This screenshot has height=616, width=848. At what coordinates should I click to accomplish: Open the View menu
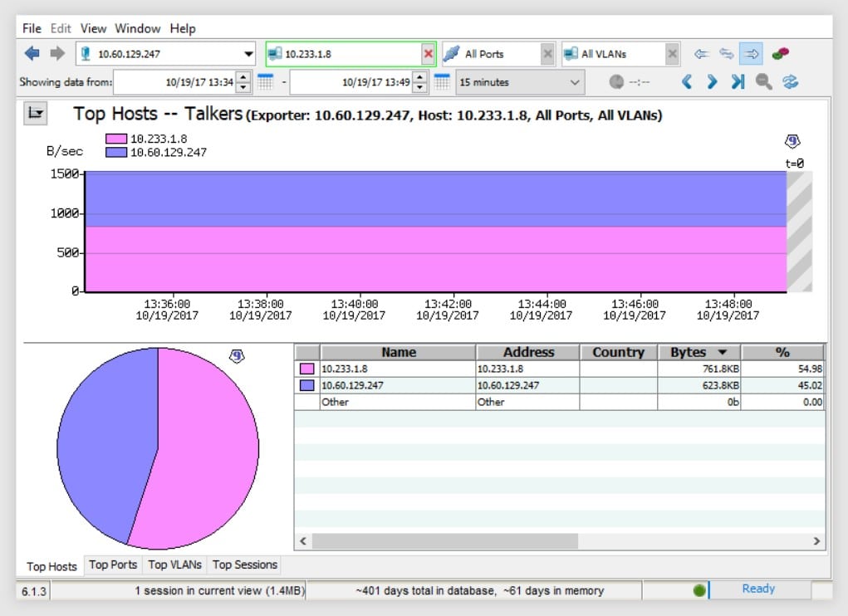92,27
